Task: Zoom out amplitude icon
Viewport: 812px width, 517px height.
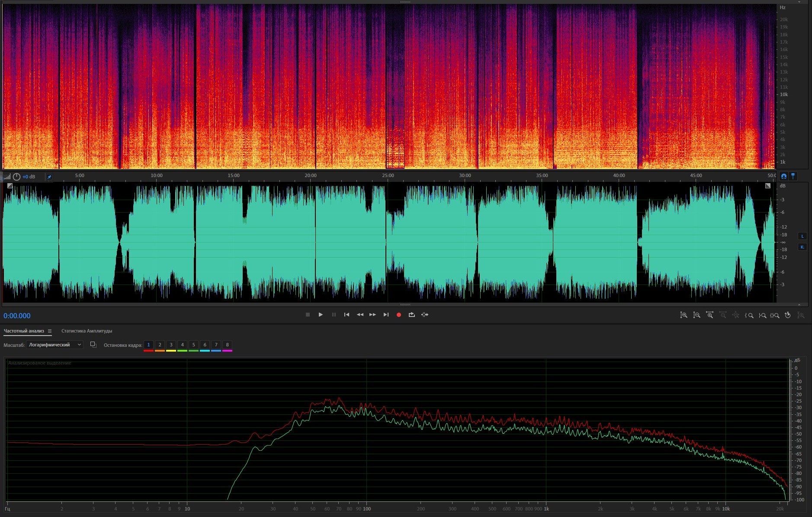Action: pos(696,315)
